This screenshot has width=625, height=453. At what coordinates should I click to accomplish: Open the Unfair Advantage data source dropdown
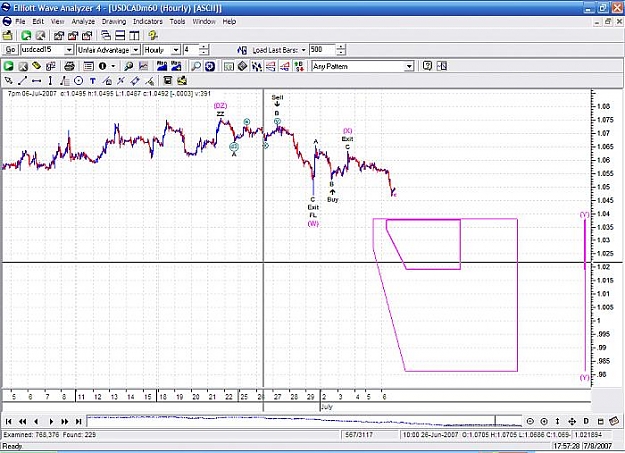click(x=136, y=50)
